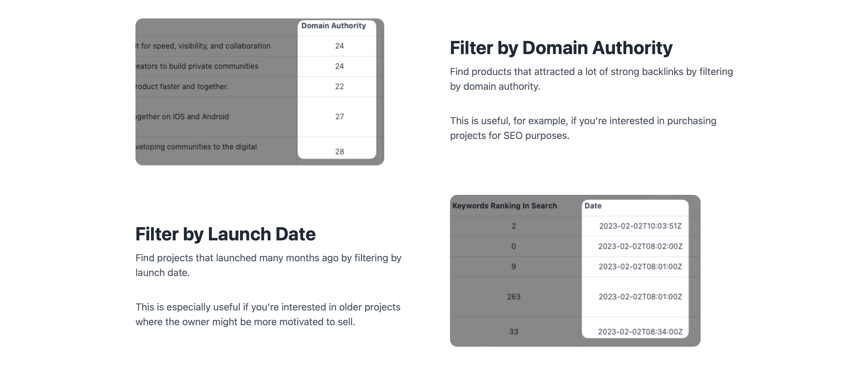Click date 2023-02-02T08:02:00Z cell

(640, 246)
